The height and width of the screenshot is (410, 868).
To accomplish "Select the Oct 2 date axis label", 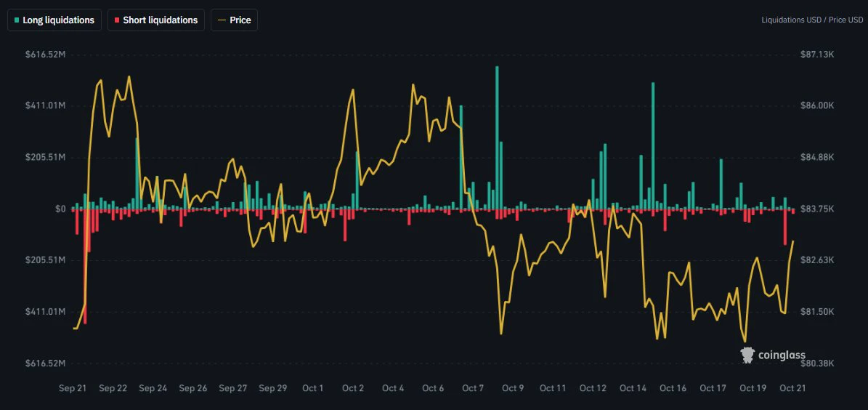I will [x=352, y=388].
